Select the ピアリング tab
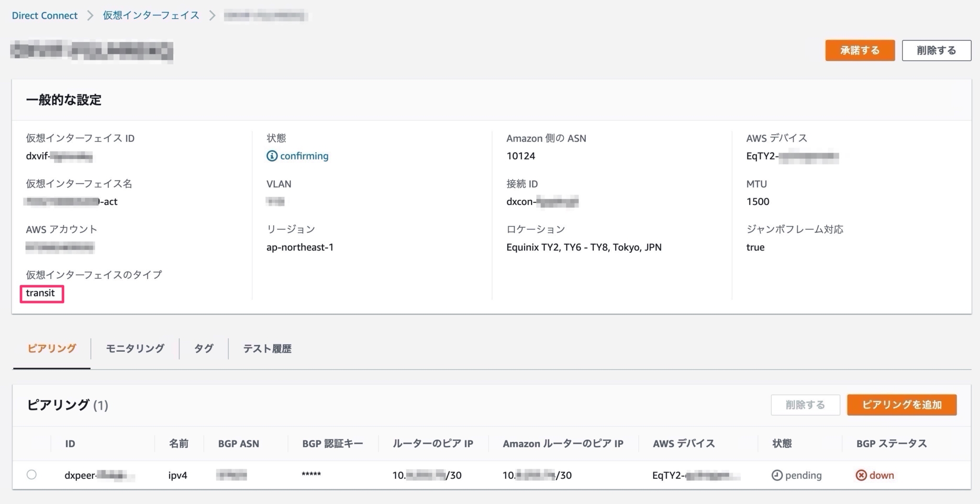Screen dimensions: 980x504 click(51, 348)
